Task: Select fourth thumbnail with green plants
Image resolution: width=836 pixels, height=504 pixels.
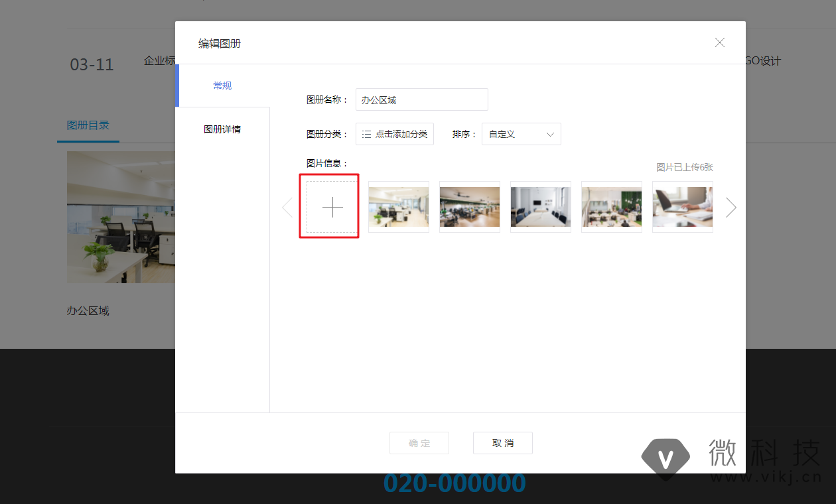Action: [x=612, y=207]
